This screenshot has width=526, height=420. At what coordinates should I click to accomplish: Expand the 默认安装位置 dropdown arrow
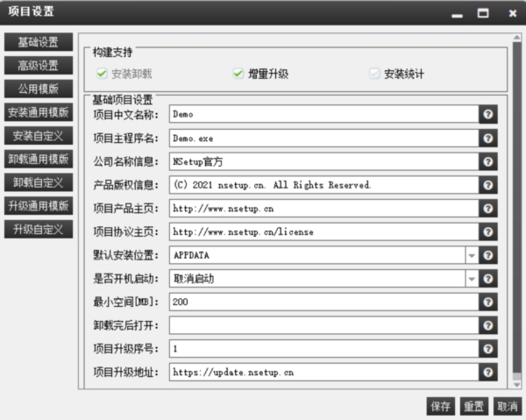coord(472,256)
